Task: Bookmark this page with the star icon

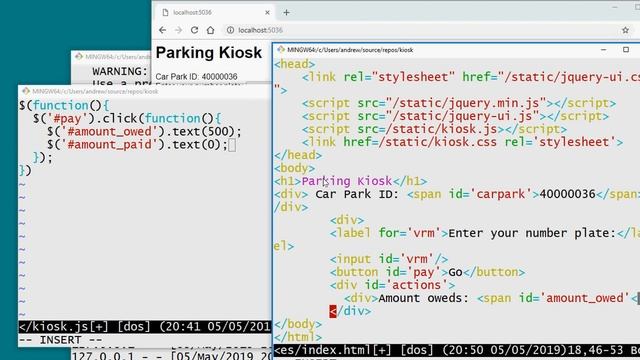Action: (x=625, y=30)
